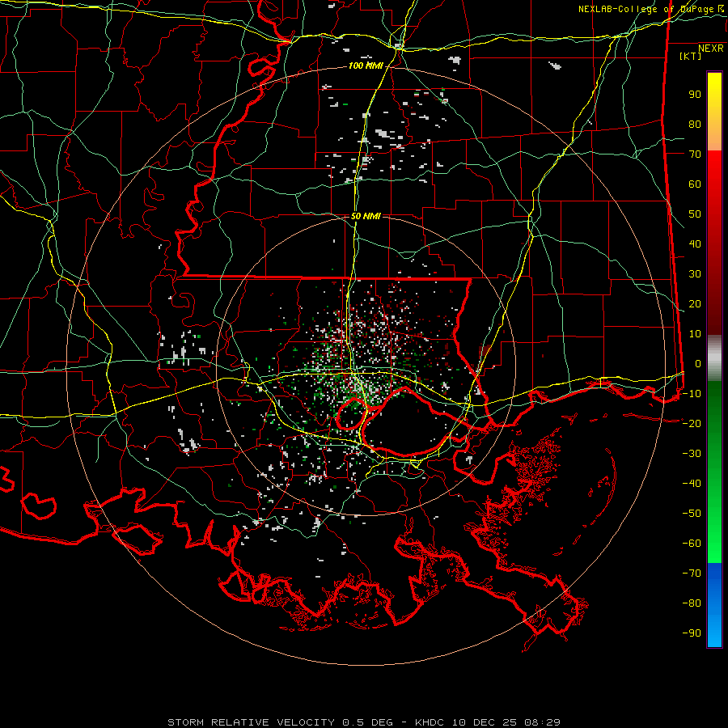Click the -70 value on velocity scale

692,574
